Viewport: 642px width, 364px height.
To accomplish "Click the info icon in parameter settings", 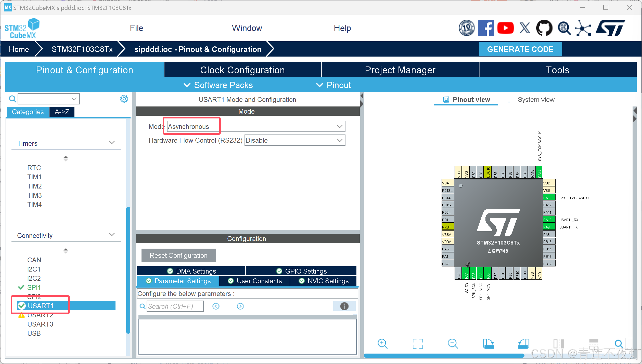I will coord(344,306).
